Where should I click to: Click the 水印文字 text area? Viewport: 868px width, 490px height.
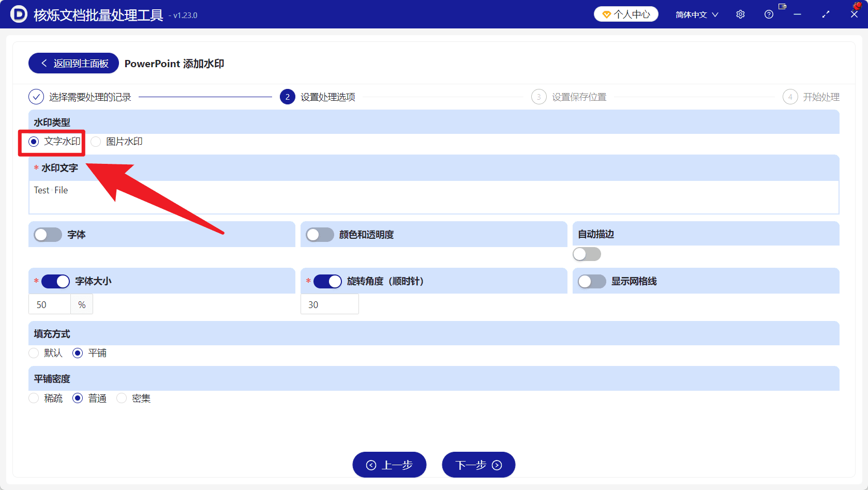point(433,197)
